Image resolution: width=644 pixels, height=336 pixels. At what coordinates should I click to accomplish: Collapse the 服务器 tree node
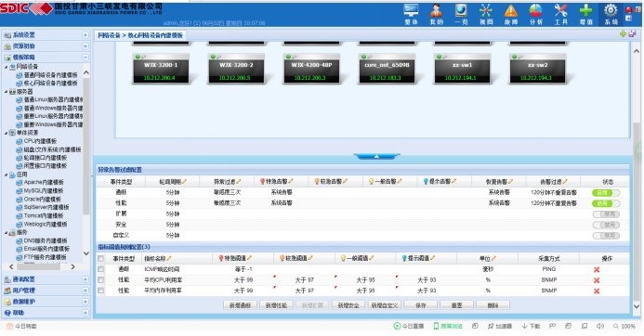[x=7, y=92]
